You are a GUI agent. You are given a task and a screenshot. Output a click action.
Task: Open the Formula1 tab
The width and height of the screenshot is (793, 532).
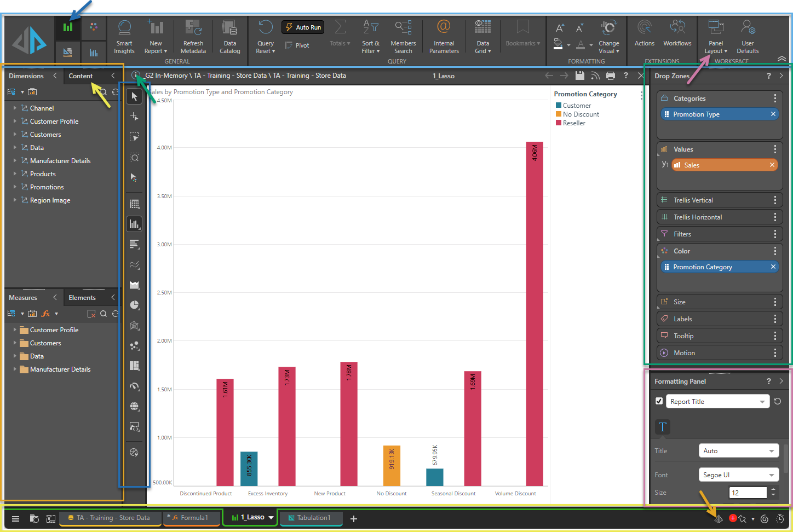click(x=192, y=518)
